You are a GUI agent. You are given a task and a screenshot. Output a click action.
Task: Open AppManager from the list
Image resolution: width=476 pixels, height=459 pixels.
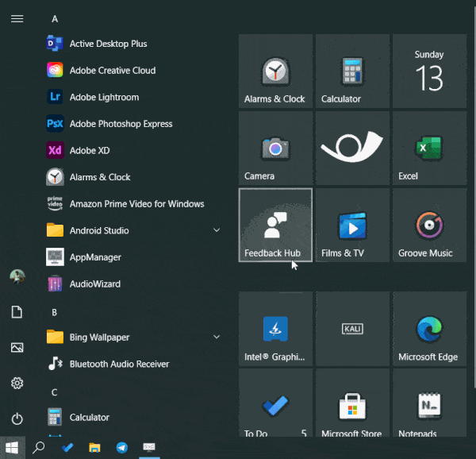(x=133, y=257)
